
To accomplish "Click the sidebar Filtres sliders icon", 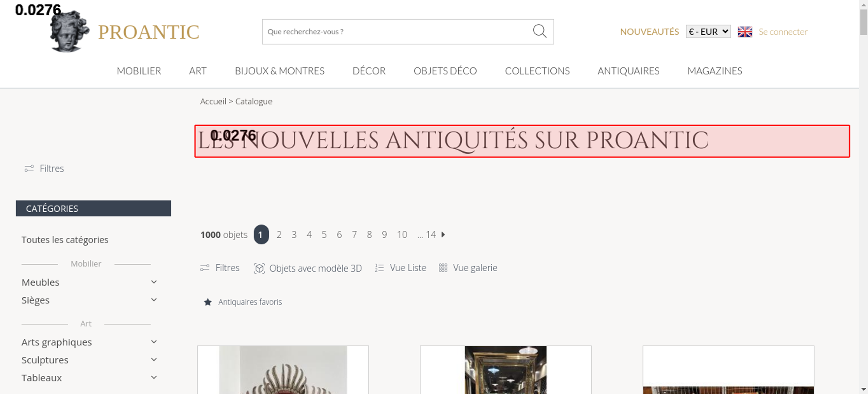I will pos(29,168).
